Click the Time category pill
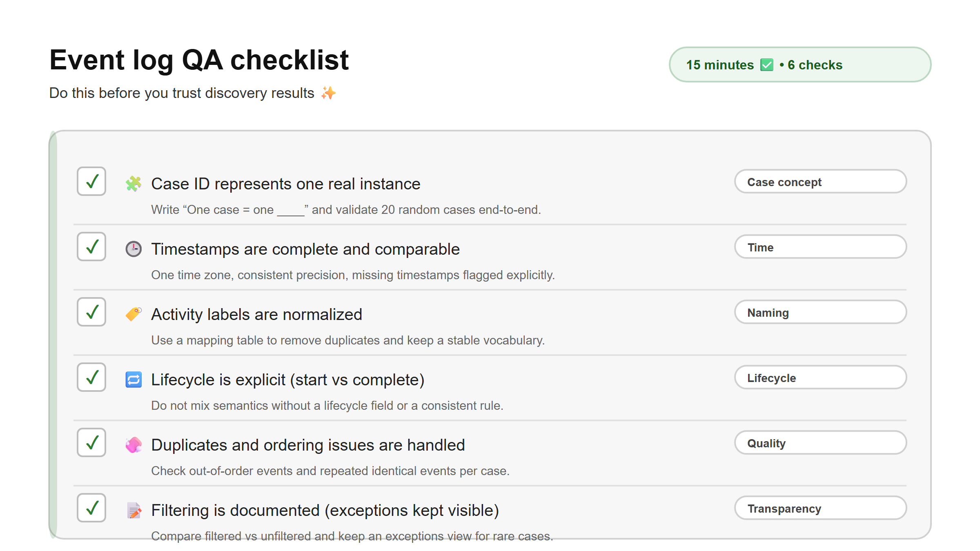The height and width of the screenshot is (551, 980). point(820,247)
